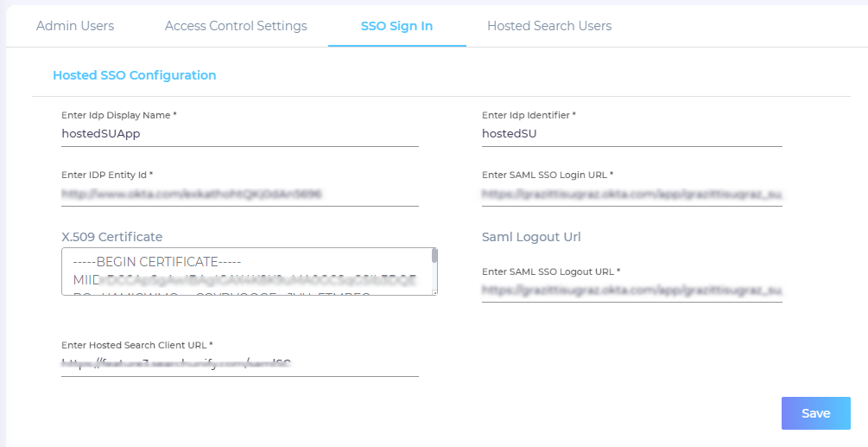Click the X.509 Certificate label
Viewport: 868px width, 447px height.
[x=111, y=236]
